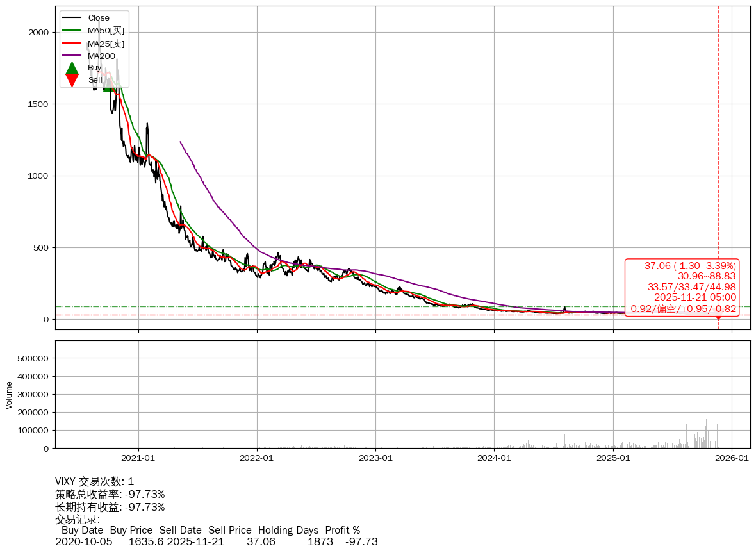Image resolution: width=756 pixels, height=553 pixels.
Task: Click the 2024-01 x-axis tick label
Action: [x=495, y=458]
